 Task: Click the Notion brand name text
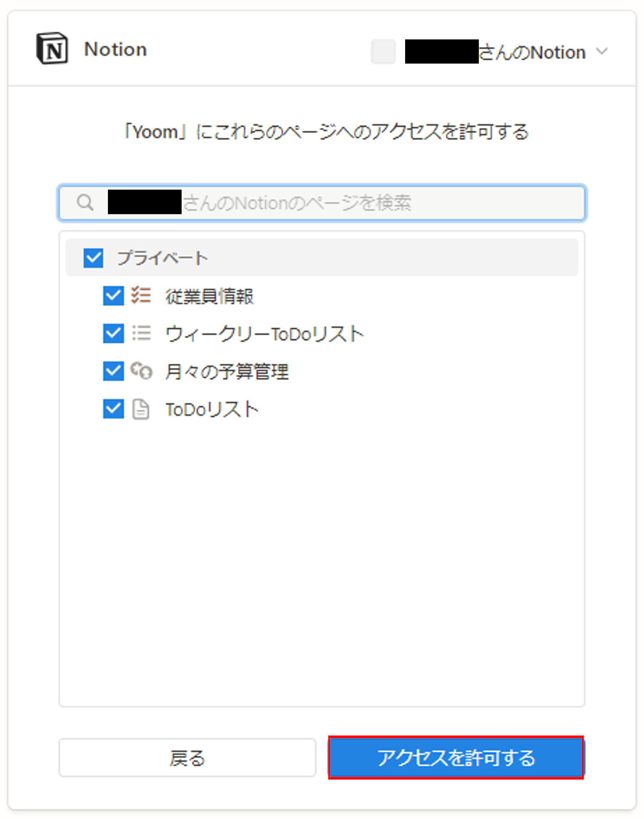(116, 49)
